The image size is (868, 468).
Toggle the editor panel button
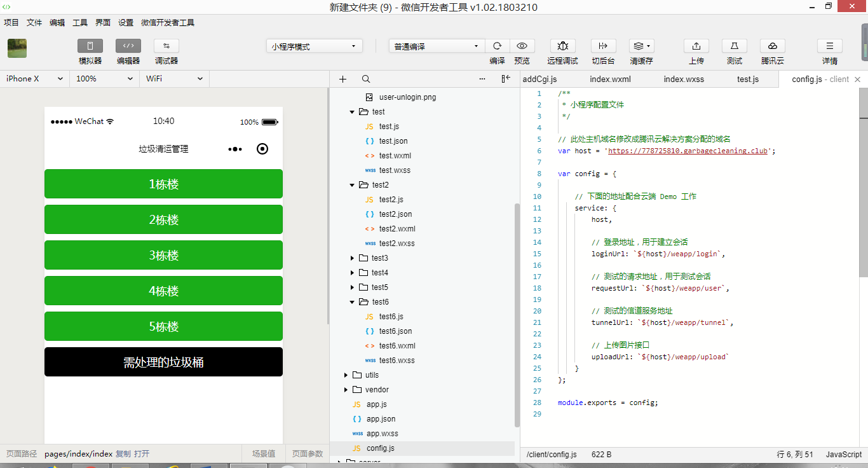click(x=128, y=46)
